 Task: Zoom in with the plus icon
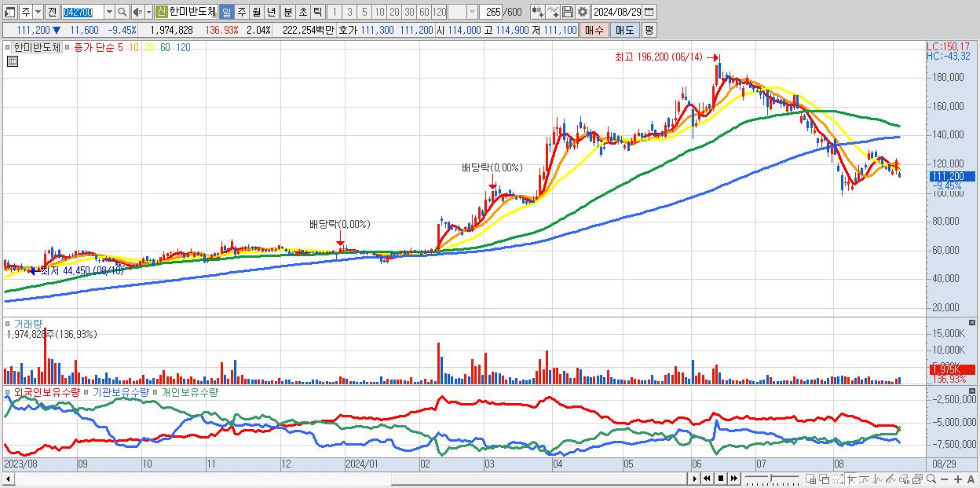(958, 479)
